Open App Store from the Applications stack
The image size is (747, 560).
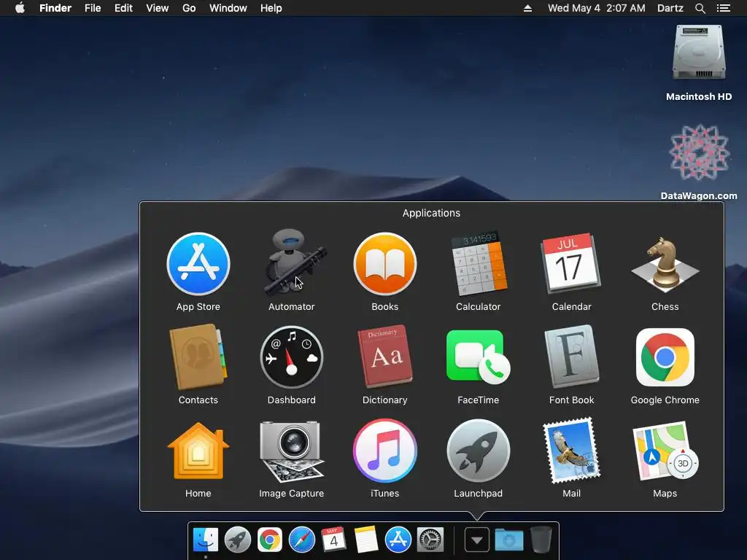pyautogui.click(x=198, y=264)
